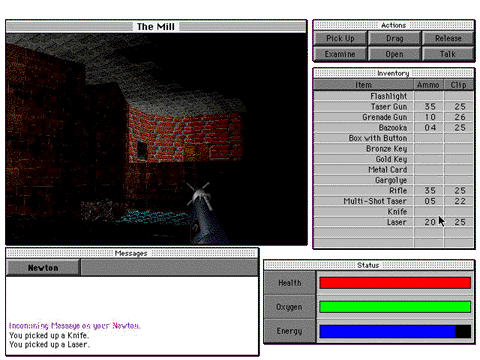480x360 pixels.
Task: Choose the Grenade Gun from inventory
Action: pyautogui.click(x=393, y=117)
